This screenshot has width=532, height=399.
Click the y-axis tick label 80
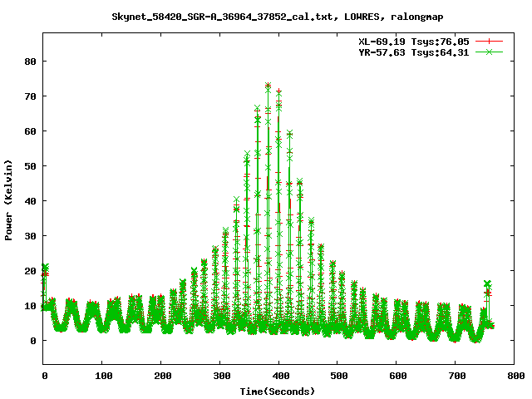(30, 62)
